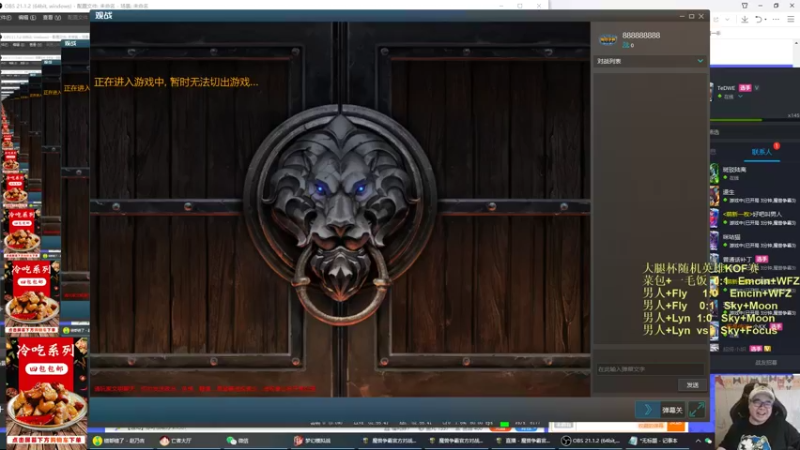The height and width of the screenshot is (450, 800).
Task: Expand the 对战列表 battle list dropdown
Action: pos(700,61)
